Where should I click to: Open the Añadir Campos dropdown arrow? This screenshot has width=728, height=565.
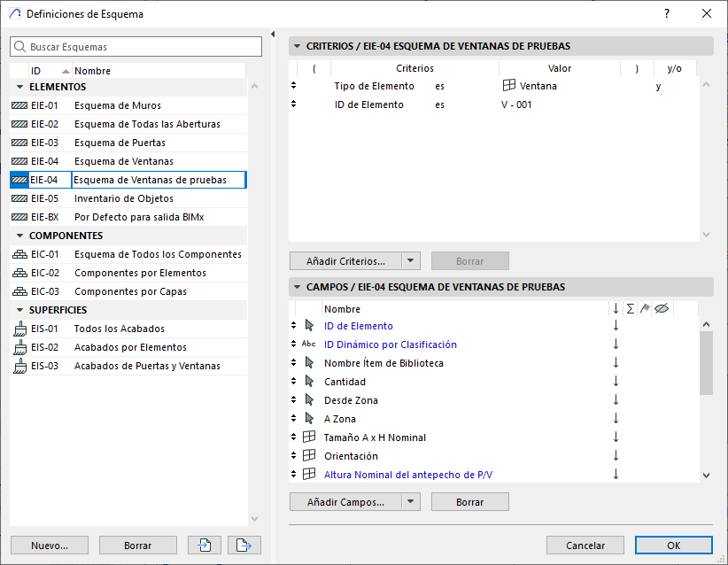[409, 502]
